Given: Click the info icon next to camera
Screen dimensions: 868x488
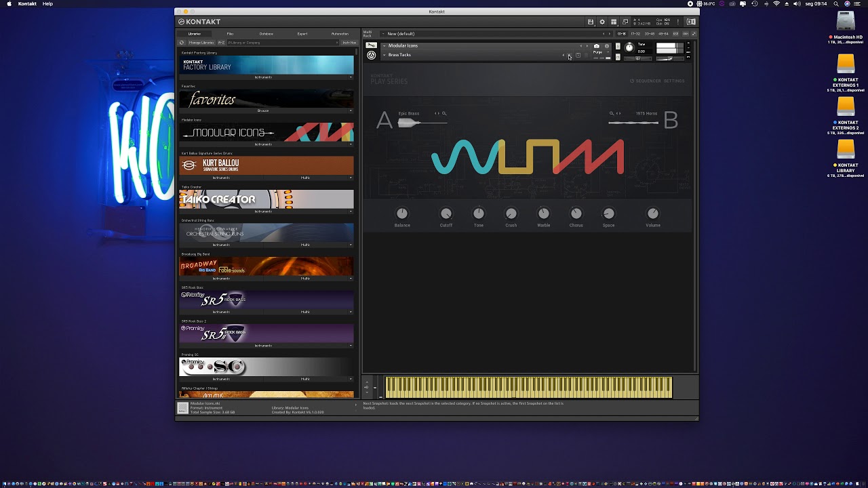Looking at the screenshot, I should (607, 46).
